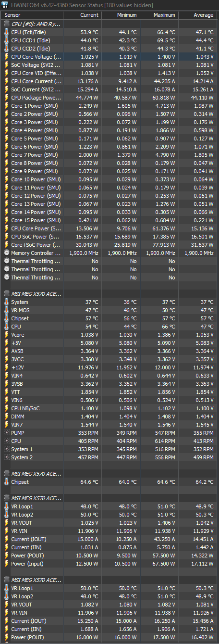Click the lightning icon of SoC Voltage row
Viewport: 219px width, 644px height.
click(6, 65)
